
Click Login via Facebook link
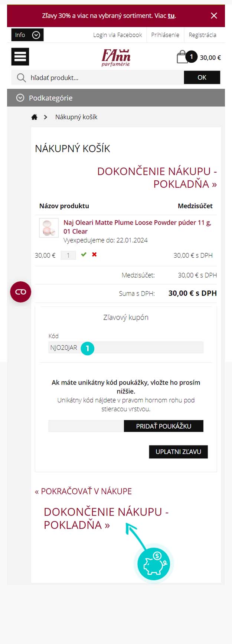coord(118,35)
